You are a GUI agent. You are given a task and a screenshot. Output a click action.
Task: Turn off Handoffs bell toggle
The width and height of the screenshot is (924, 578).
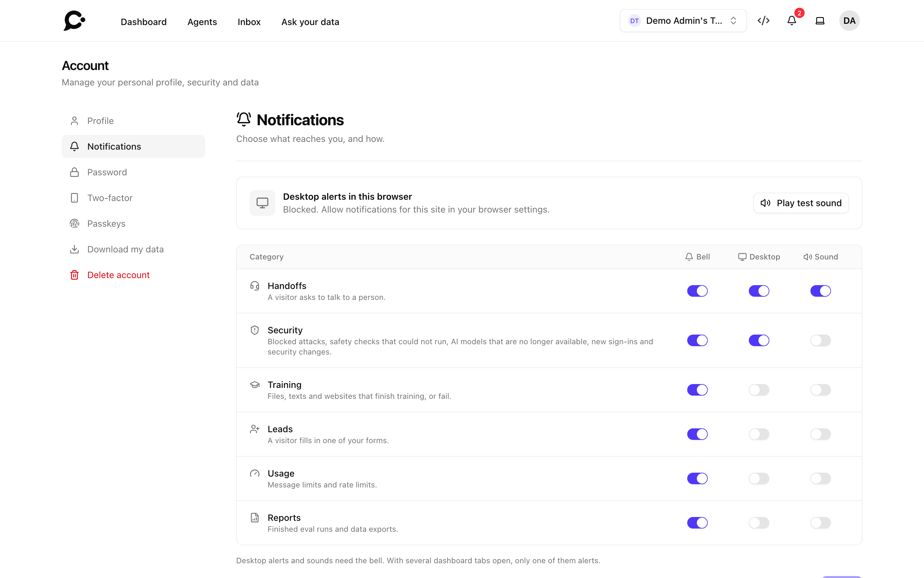click(697, 291)
